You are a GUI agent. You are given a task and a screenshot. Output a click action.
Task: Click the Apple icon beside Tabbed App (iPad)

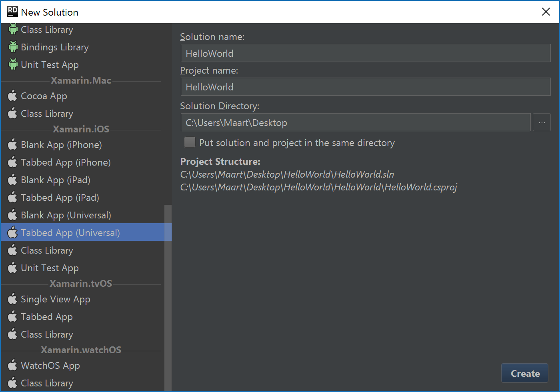13,197
